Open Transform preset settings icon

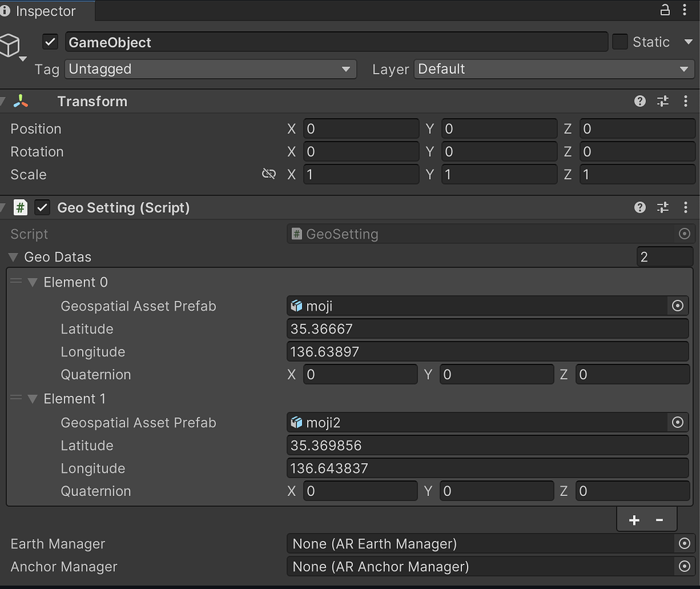point(662,101)
